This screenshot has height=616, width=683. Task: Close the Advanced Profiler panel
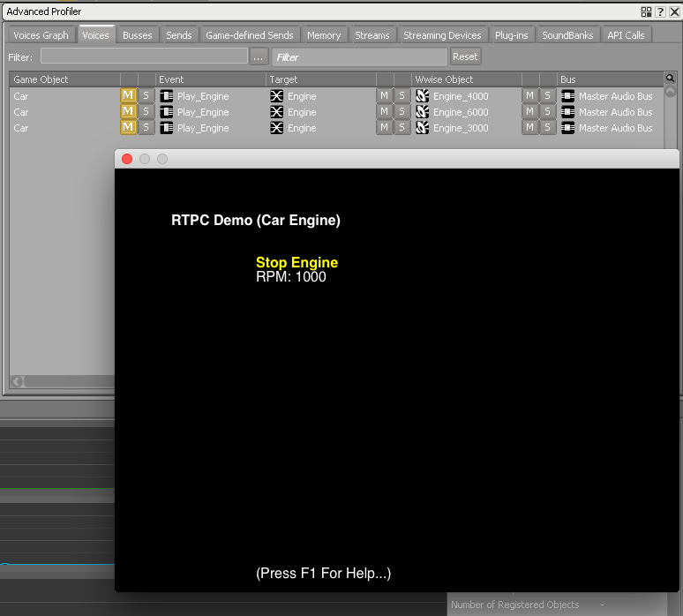tap(674, 11)
